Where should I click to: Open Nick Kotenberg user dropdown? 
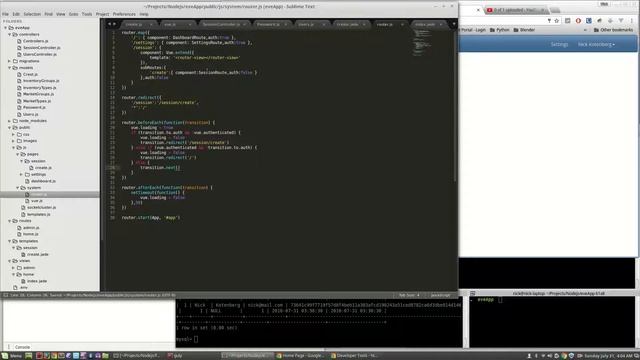click(x=596, y=44)
